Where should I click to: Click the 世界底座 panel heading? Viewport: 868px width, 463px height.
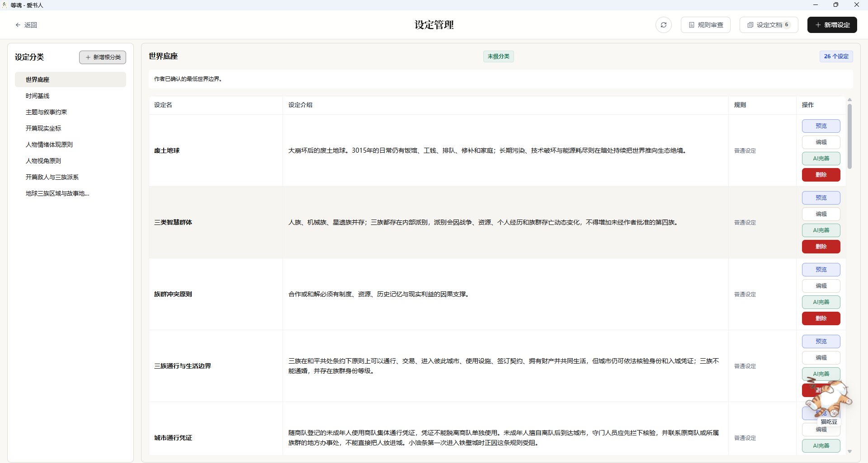163,56
